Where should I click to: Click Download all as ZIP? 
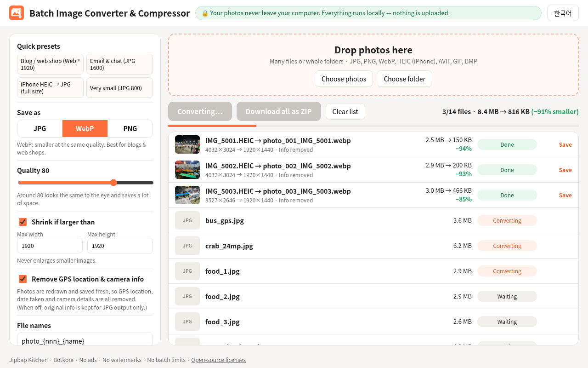pyautogui.click(x=279, y=111)
